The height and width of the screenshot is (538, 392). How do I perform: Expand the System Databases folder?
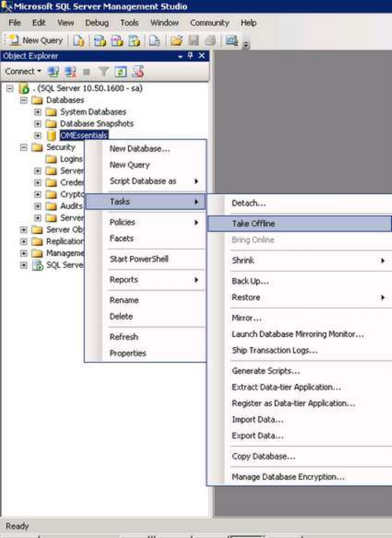coord(37,112)
